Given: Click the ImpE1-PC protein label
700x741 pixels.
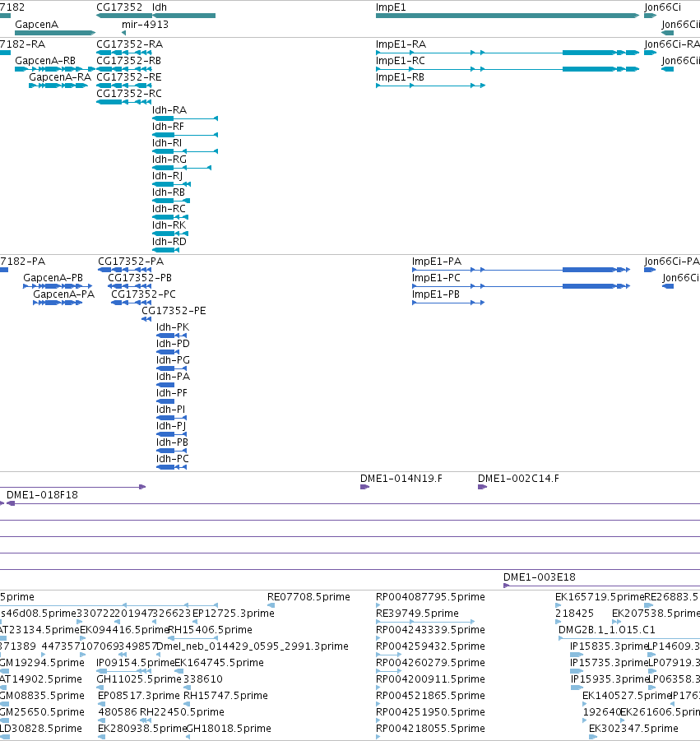Looking at the screenshot, I should coord(436,278).
